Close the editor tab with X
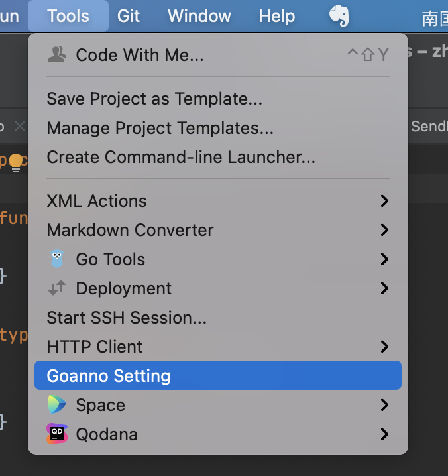Viewport: 448px width, 476px height. (20, 126)
